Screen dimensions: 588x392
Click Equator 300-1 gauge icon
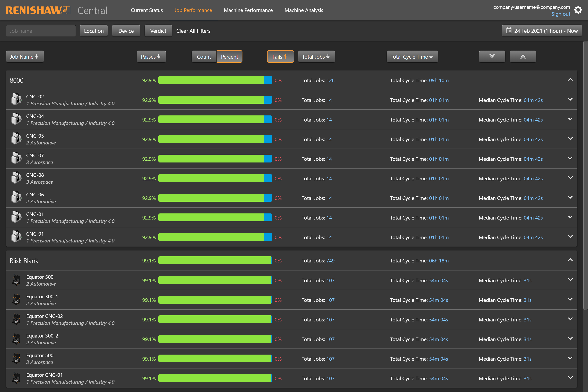[16, 299]
